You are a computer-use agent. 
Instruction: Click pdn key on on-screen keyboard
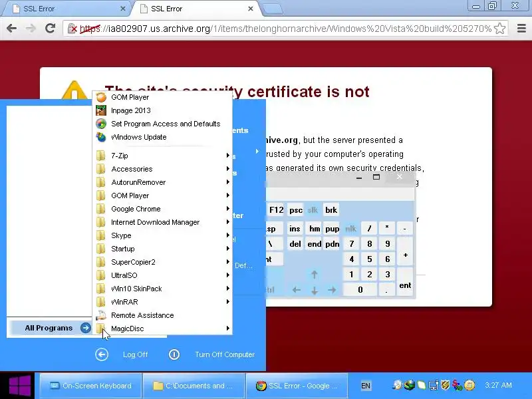coord(332,244)
